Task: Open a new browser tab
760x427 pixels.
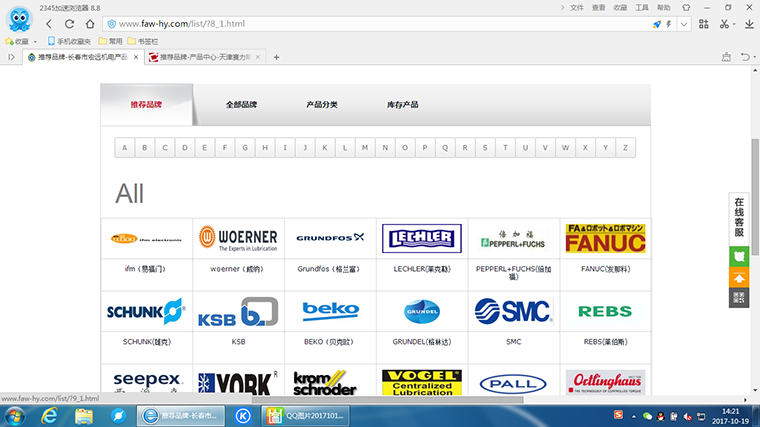Action: (276, 57)
